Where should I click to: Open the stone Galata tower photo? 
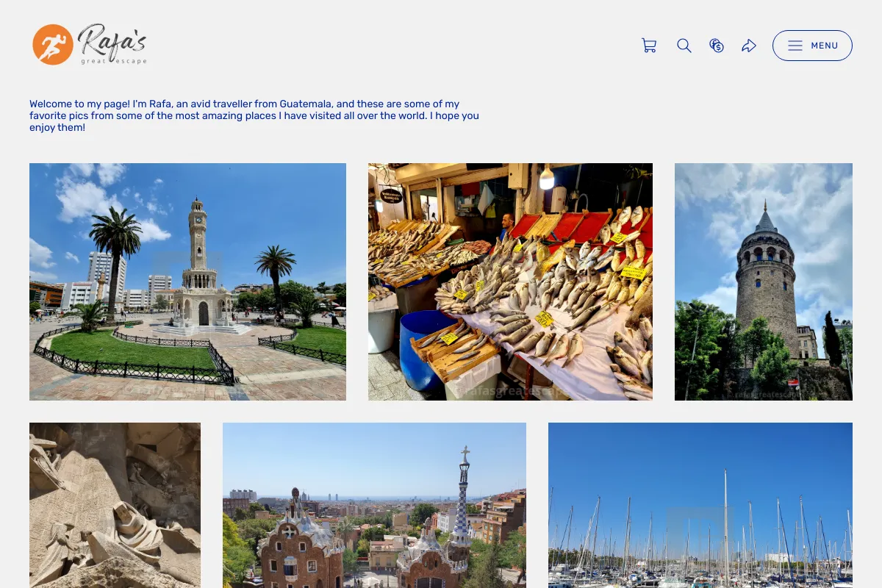[x=764, y=282]
